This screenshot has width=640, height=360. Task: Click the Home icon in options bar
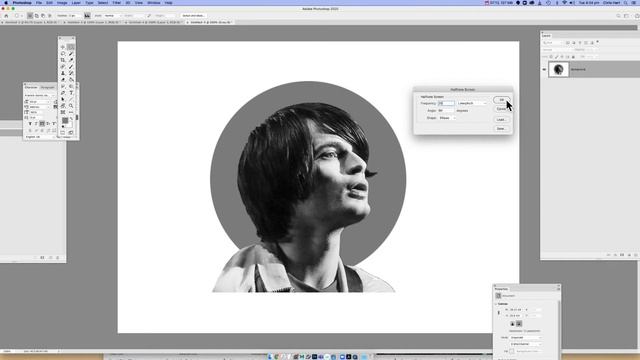point(6,16)
